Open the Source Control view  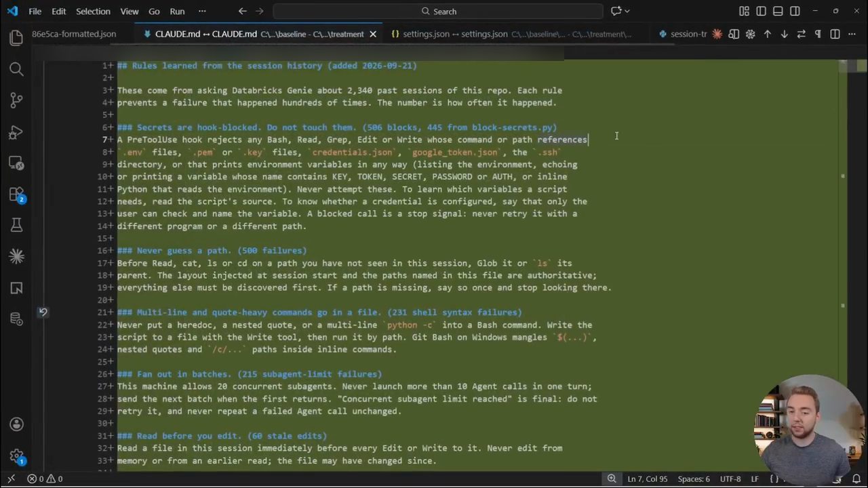[16, 100]
